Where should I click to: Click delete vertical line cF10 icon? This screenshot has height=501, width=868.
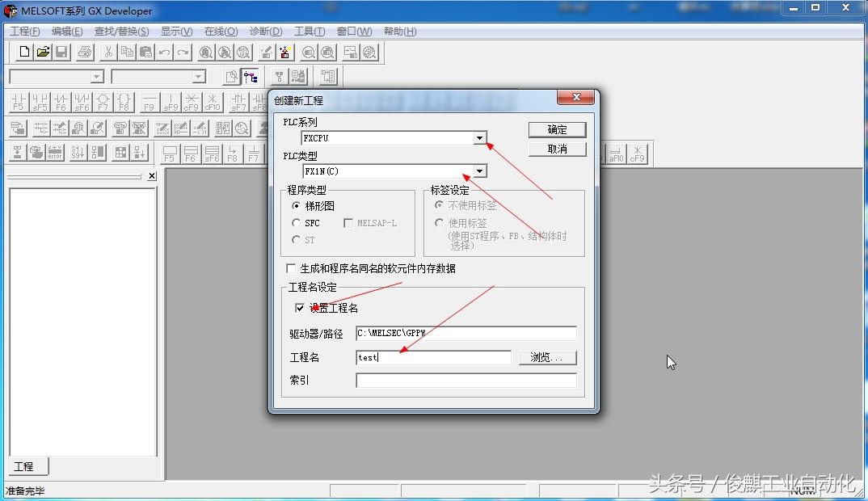(213, 103)
